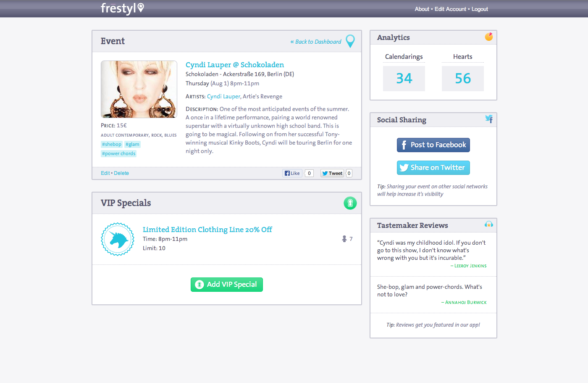Viewport: 588px width, 383px height.
Task: Add a VIP Special
Action: click(227, 285)
